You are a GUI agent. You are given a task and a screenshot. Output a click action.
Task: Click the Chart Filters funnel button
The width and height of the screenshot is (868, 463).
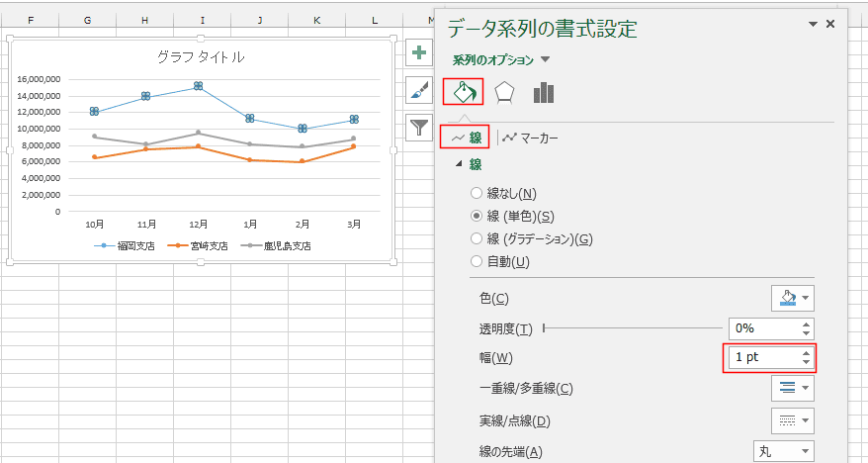click(x=419, y=128)
